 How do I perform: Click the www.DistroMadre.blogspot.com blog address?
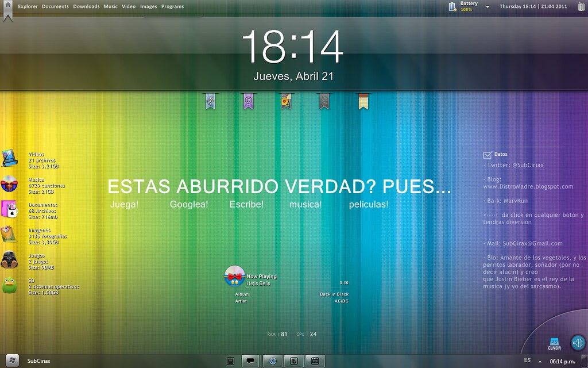click(x=528, y=187)
